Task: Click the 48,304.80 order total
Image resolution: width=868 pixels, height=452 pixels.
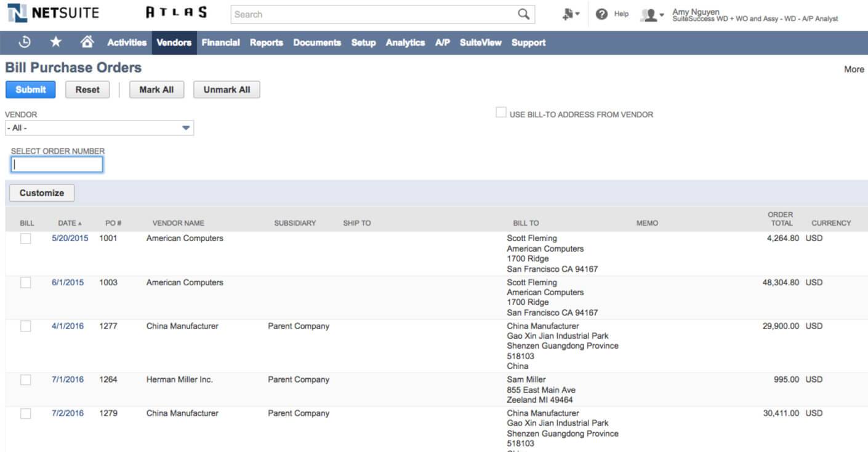Action: pos(781,282)
